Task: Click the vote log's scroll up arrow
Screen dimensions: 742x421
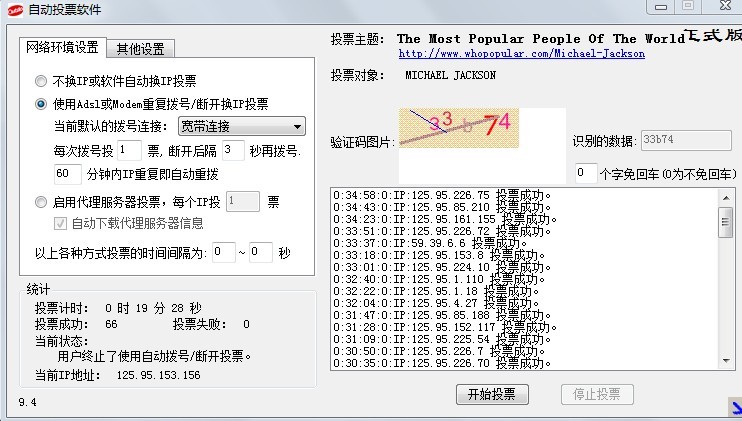Action: 725,194
